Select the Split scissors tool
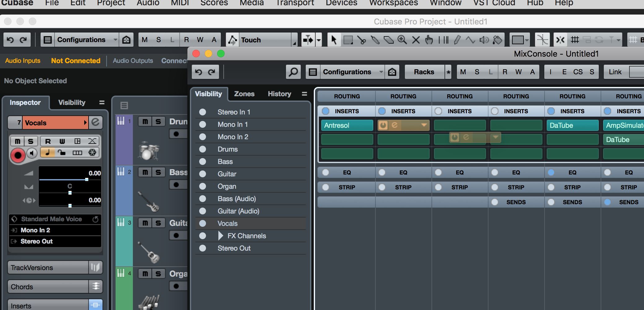 [361, 40]
